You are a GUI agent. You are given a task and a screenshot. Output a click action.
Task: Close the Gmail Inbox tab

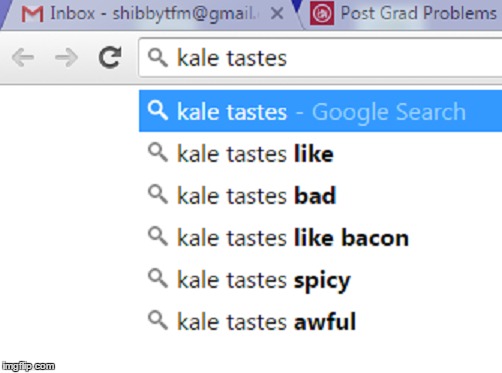click(277, 14)
